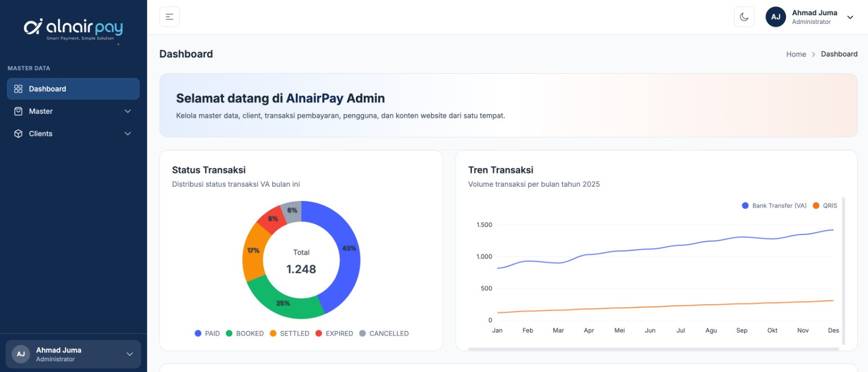
Task: Toggle QRIS series in trend chart
Action: (825, 206)
